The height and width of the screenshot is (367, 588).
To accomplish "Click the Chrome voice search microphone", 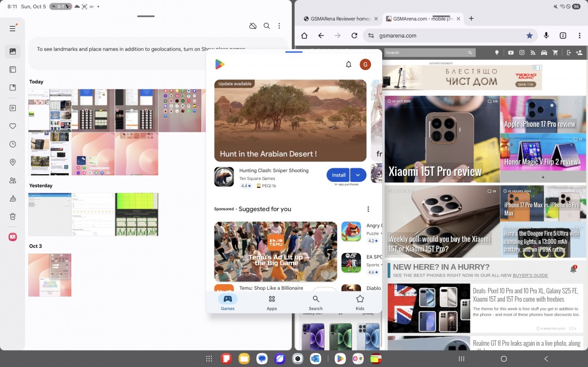I will [x=546, y=35].
